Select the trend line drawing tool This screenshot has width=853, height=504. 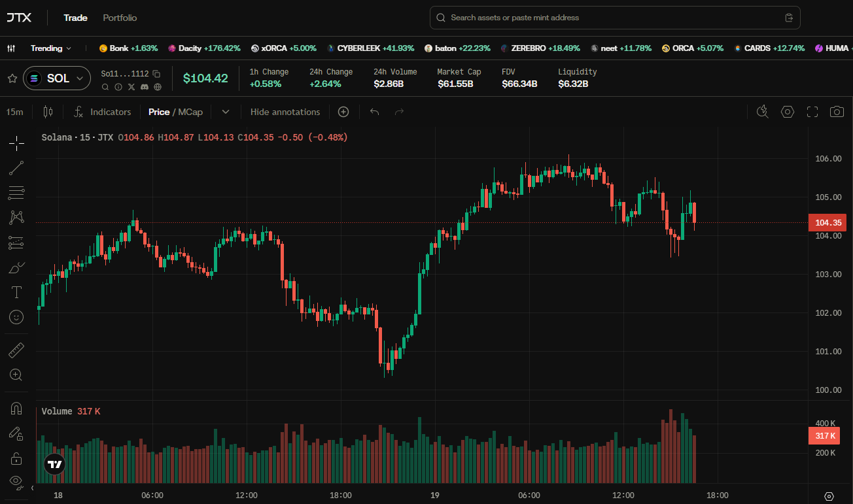click(16, 168)
